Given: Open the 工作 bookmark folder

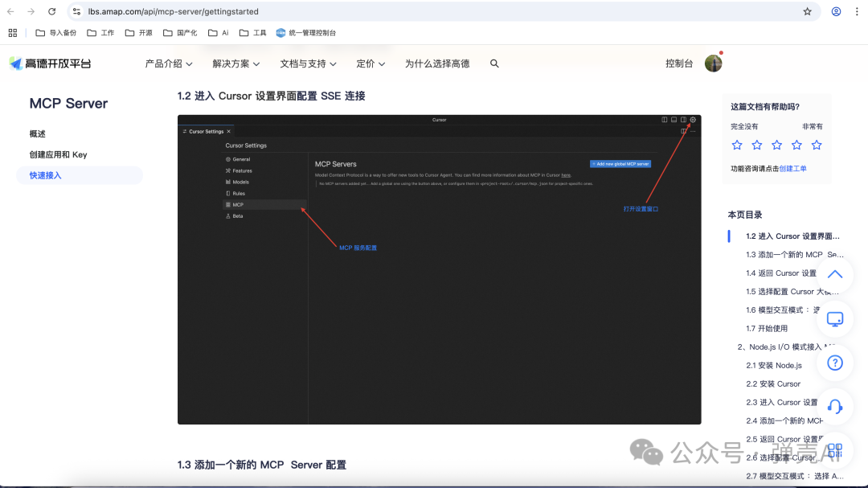Looking at the screenshot, I should click(x=100, y=33).
